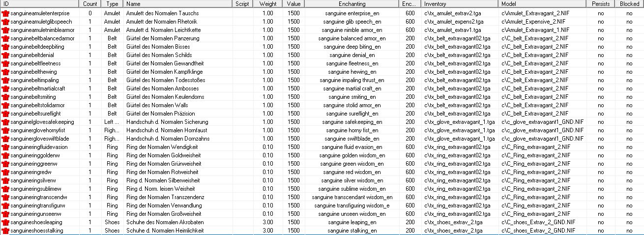Screen dimensions: 644x235
Task: Click 'c\Amulet_Extravagant_1.NIF' model cell
Action: click(x=535, y=30)
